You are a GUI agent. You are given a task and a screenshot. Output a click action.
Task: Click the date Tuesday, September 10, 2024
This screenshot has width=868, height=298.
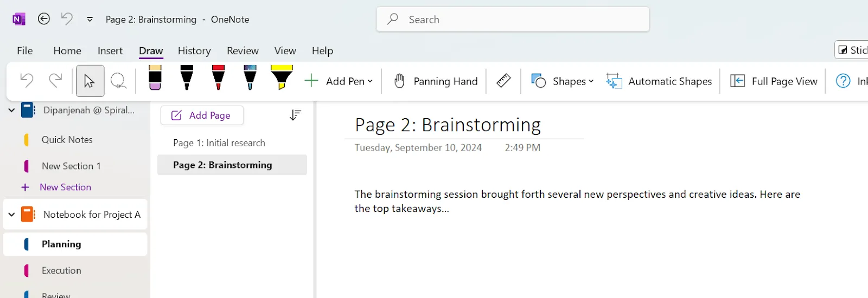418,147
